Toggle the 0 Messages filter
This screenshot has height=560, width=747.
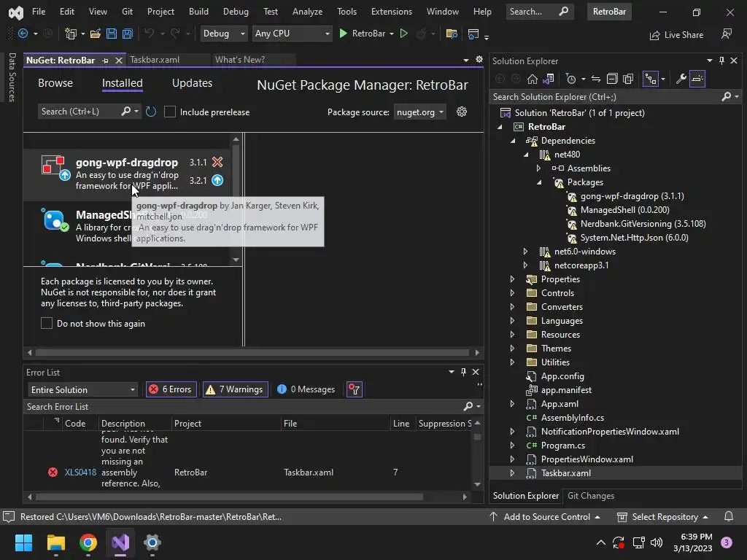point(306,389)
